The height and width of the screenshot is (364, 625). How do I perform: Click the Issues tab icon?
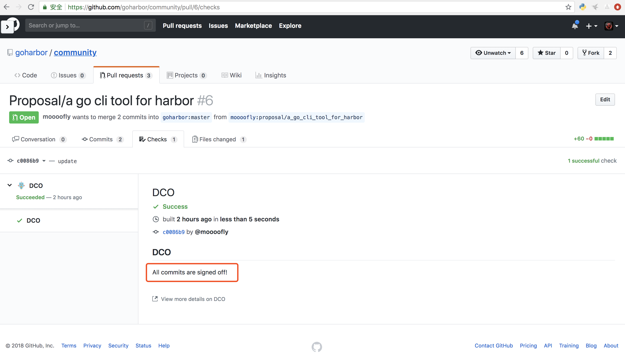point(53,75)
